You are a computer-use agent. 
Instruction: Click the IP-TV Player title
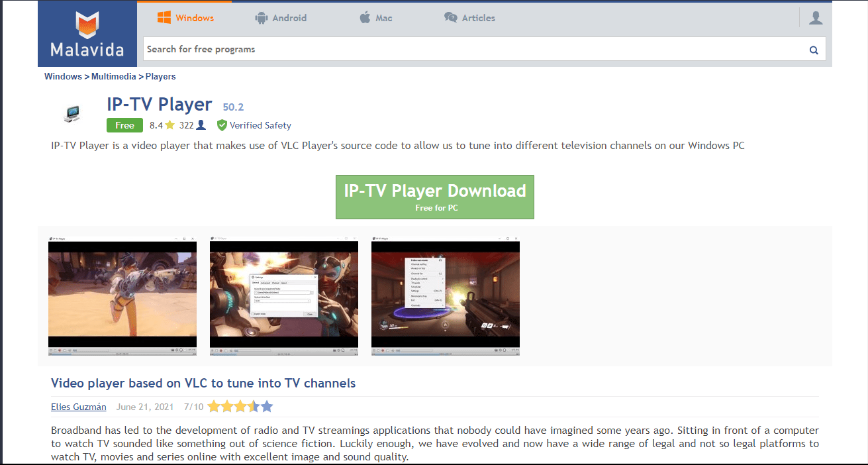(160, 105)
